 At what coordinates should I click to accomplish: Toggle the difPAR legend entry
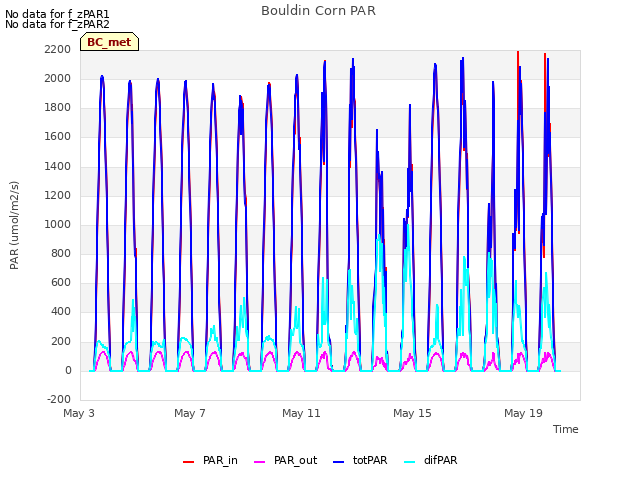[x=430, y=460]
